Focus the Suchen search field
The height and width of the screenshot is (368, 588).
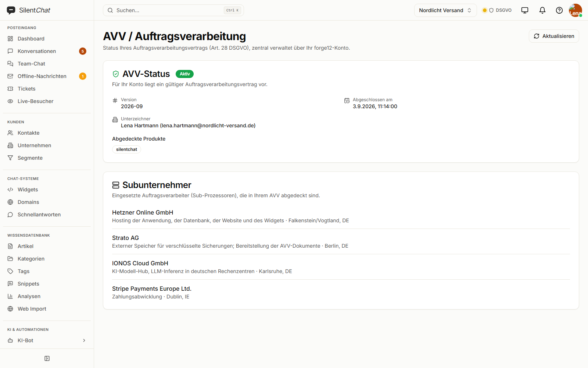173,10
